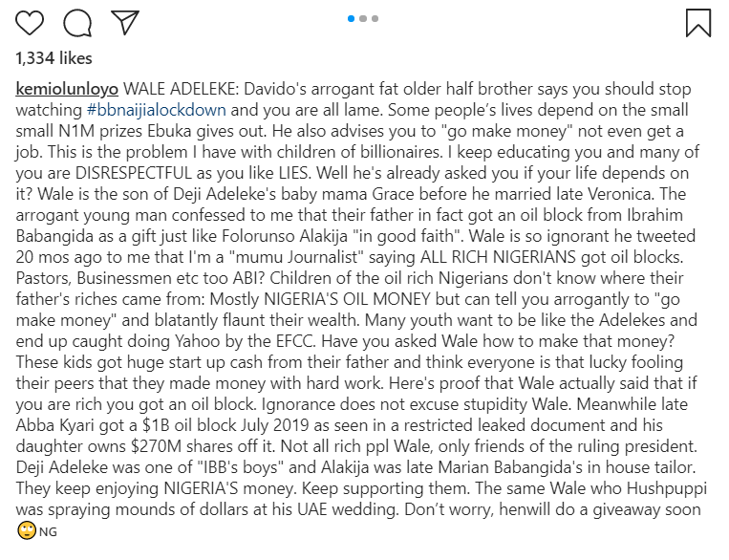This screenshot has height=560, width=729.
Task: Like the post with the heart icon
Action: tap(32, 22)
